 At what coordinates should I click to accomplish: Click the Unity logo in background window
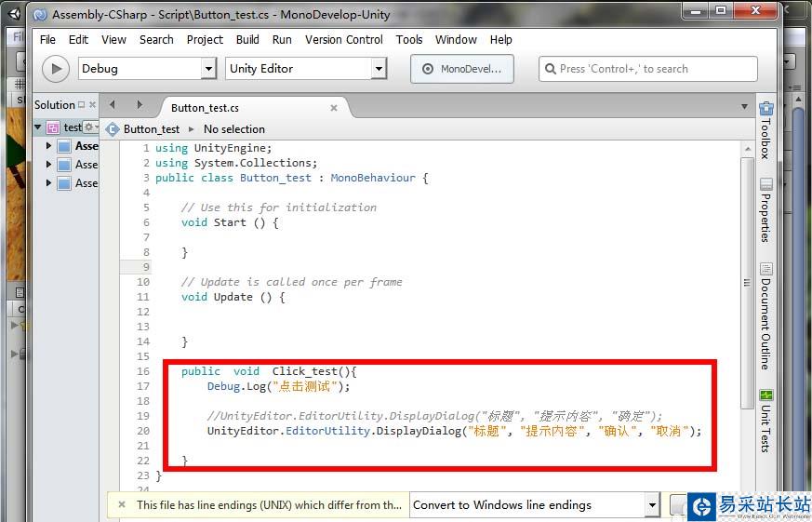click(15, 13)
